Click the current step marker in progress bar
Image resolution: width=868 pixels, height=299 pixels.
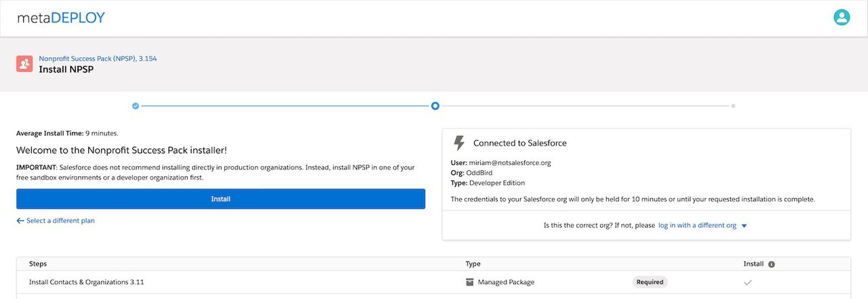tap(435, 106)
